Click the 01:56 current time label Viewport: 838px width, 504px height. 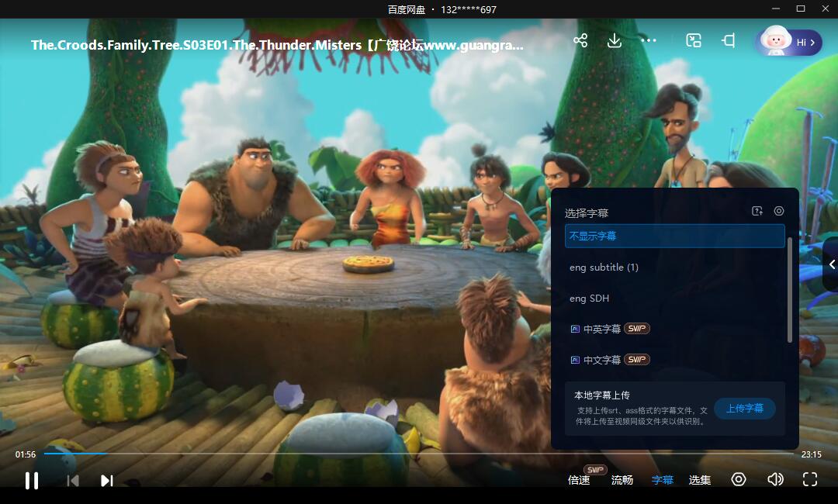click(x=25, y=454)
